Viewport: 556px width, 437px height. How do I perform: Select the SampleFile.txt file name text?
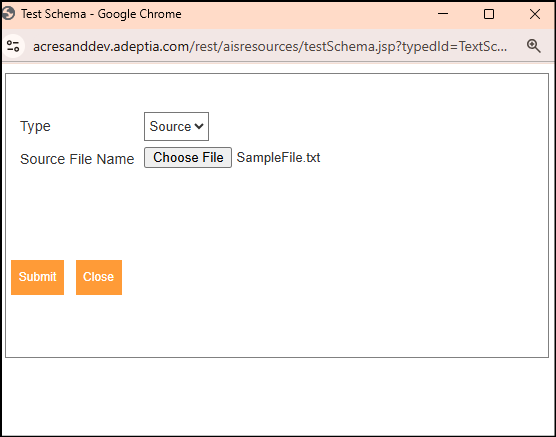(x=278, y=157)
